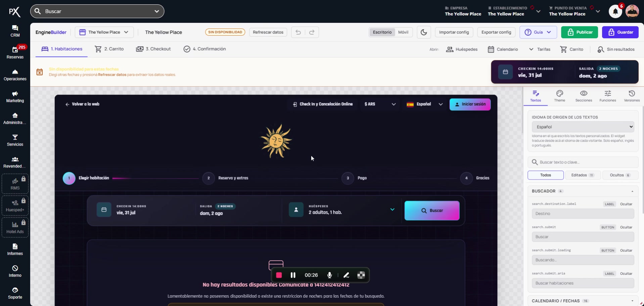Open the recording pen annotation tool
Screen dimensions: 644x306
pos(347,275)
